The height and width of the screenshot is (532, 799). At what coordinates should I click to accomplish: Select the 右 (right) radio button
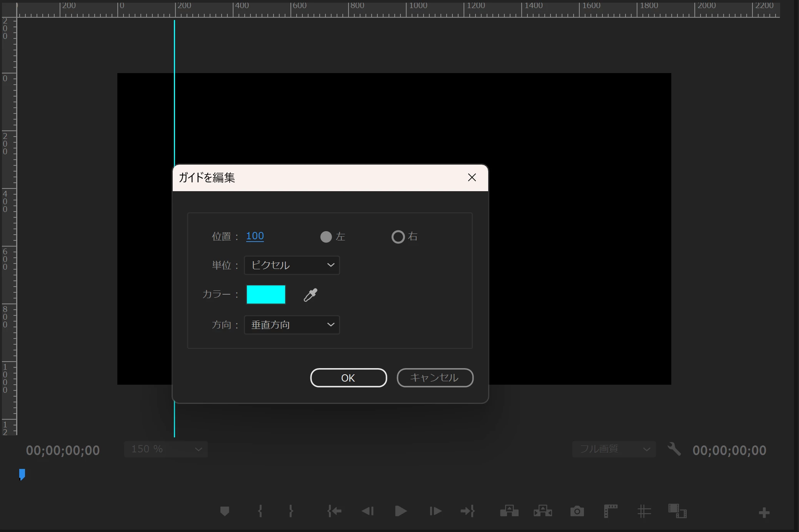tap(398, 237)
